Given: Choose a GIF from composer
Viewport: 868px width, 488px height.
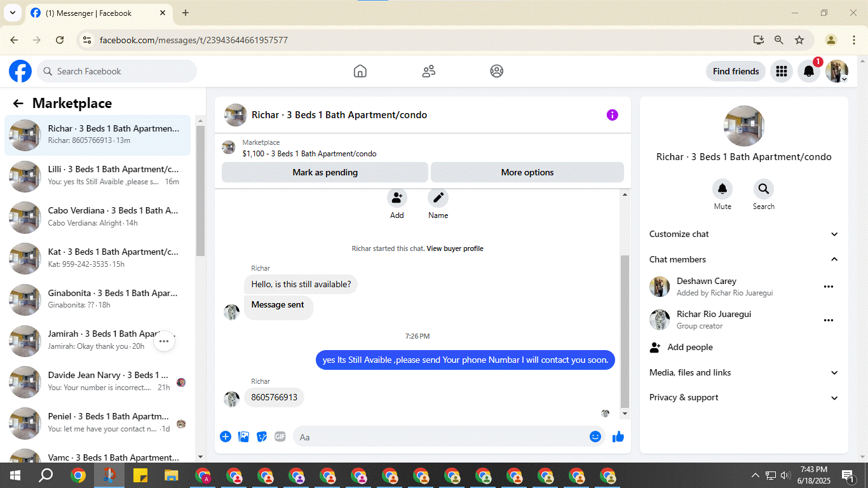Looking at the screenshot, I should [280, 437].
